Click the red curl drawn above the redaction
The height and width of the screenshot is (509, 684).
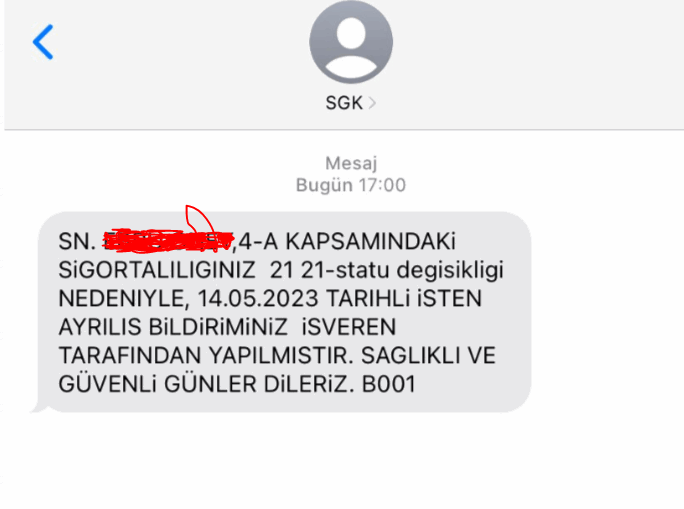[199, 218]
